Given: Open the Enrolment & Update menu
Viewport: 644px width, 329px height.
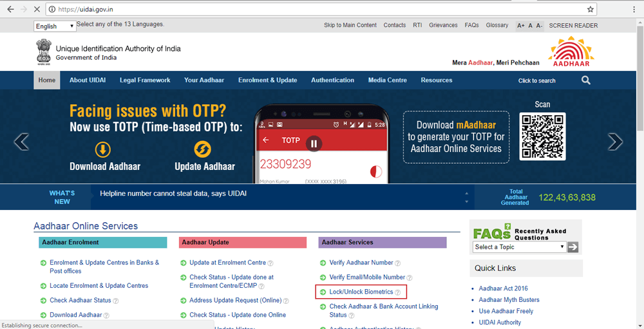Looking at the screenshot, I should point(267,80).
